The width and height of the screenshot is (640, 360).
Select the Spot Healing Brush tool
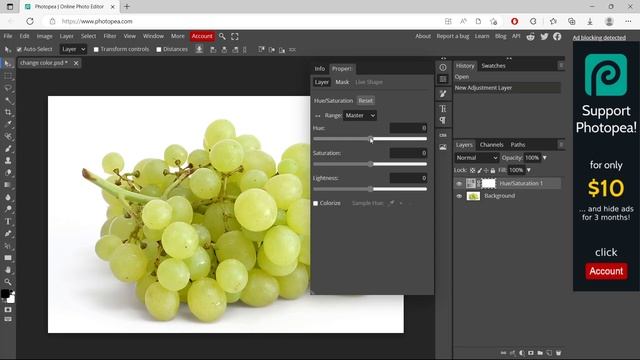point(8,136)
